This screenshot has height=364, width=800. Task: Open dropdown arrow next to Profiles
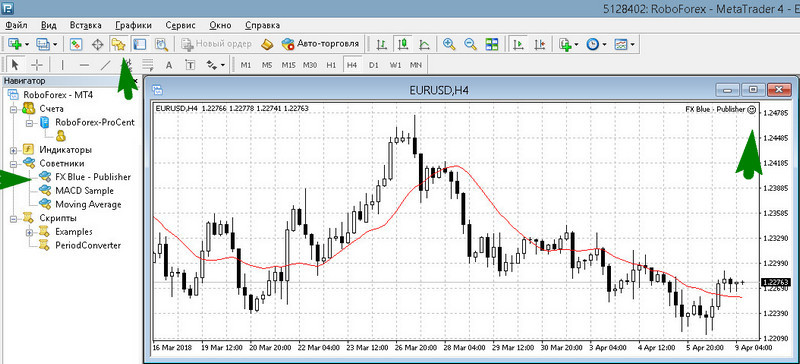click(x=55, y=45)
